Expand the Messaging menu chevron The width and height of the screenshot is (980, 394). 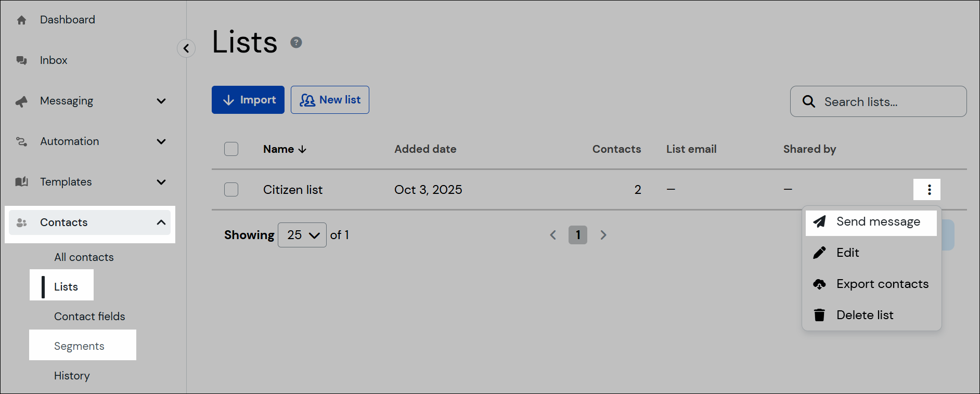pyautogui.click(x=161, y=100)
